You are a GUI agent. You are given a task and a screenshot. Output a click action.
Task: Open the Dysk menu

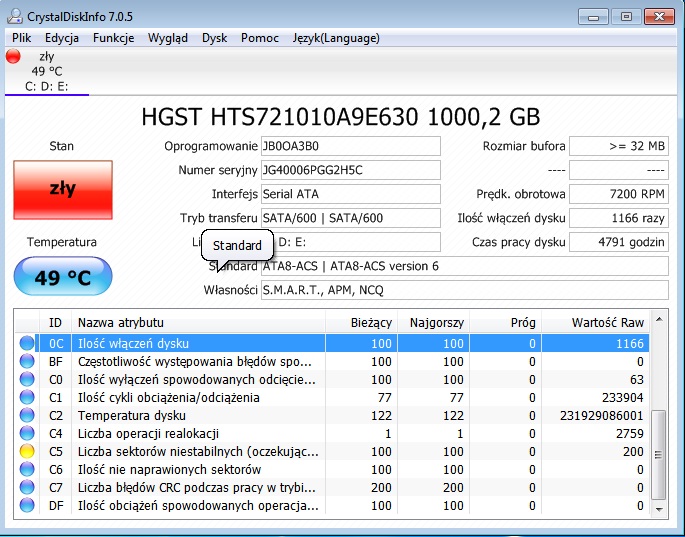click(x=214, y=38)
